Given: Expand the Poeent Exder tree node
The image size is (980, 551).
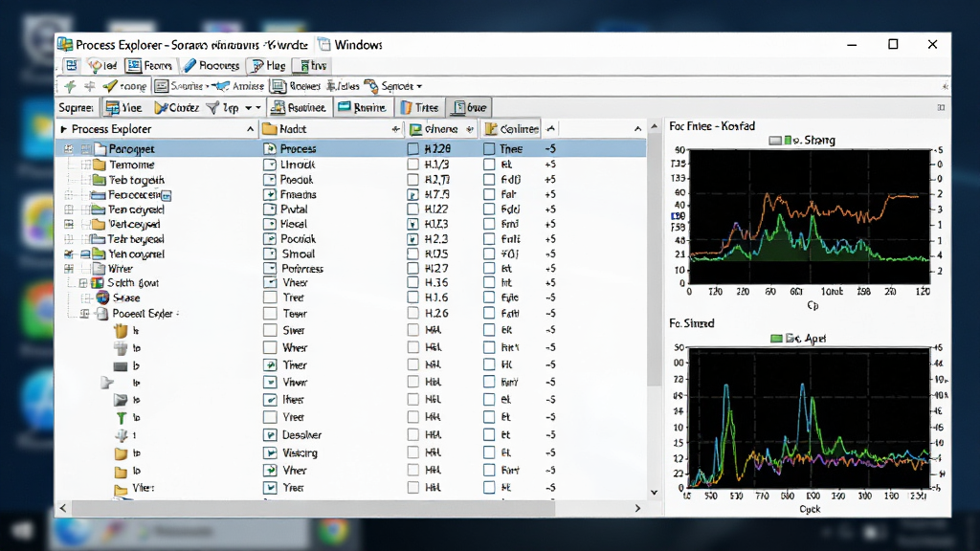Looking at the screenshot, I should [x=84, y=314].
